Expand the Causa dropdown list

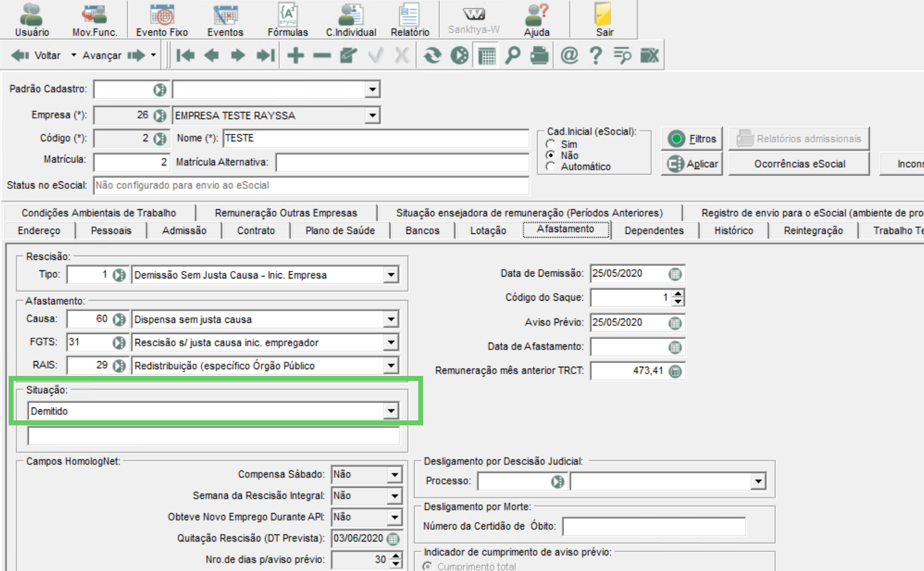[391, 319]
